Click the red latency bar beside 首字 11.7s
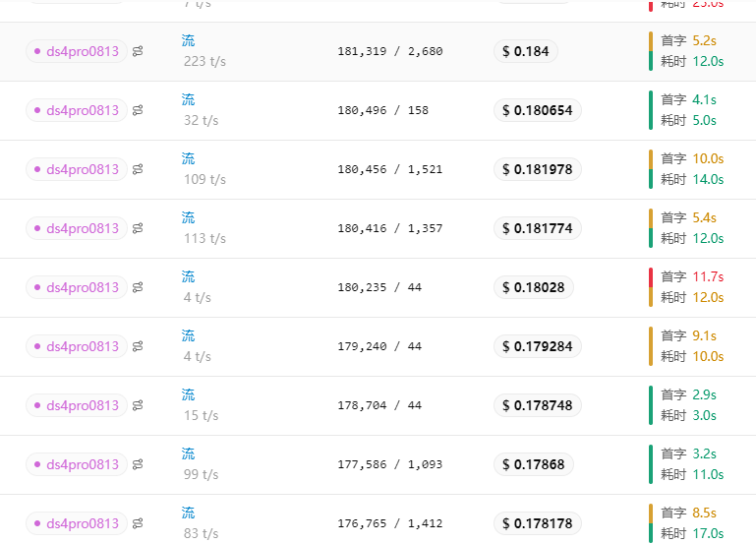 [651, 277]
